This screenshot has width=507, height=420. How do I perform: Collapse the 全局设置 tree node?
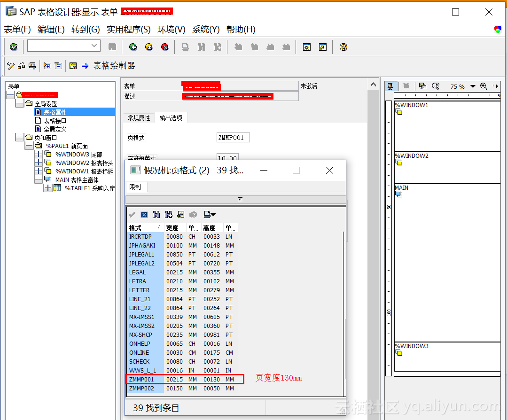pos(19,103)
